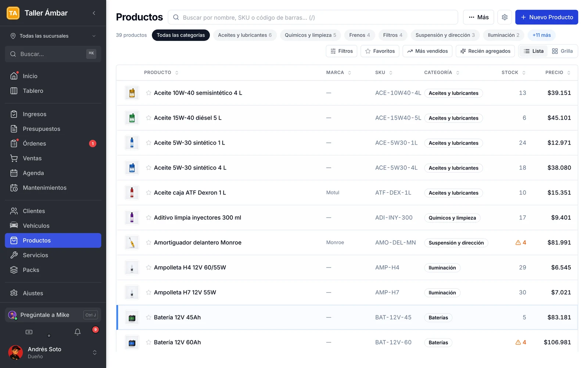Select Todas las categorías chip
This screenshot has width=588, height=368.
click(x=181, y=35)
